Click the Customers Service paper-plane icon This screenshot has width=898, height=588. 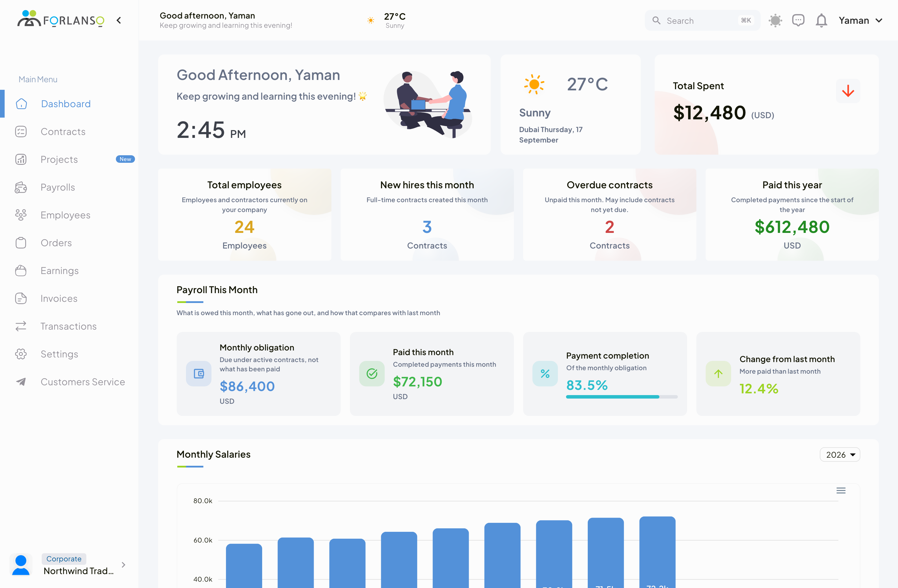pyautogui.click(x=21, y=382)
